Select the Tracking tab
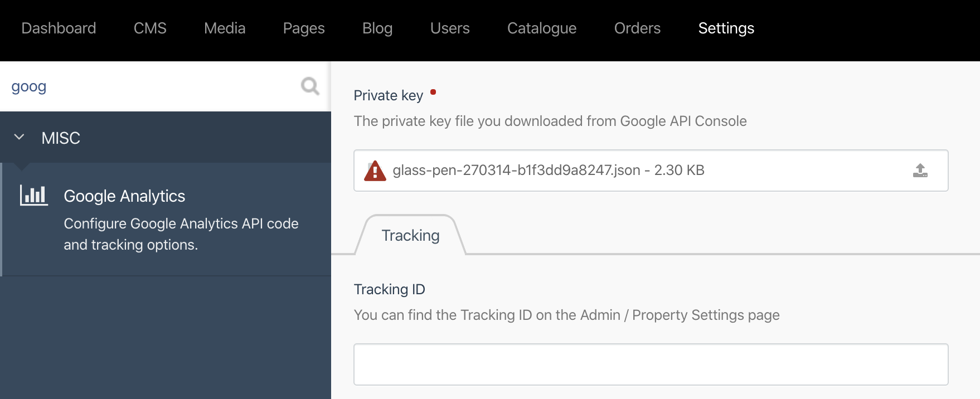980x399 pixels. point(410,235)
